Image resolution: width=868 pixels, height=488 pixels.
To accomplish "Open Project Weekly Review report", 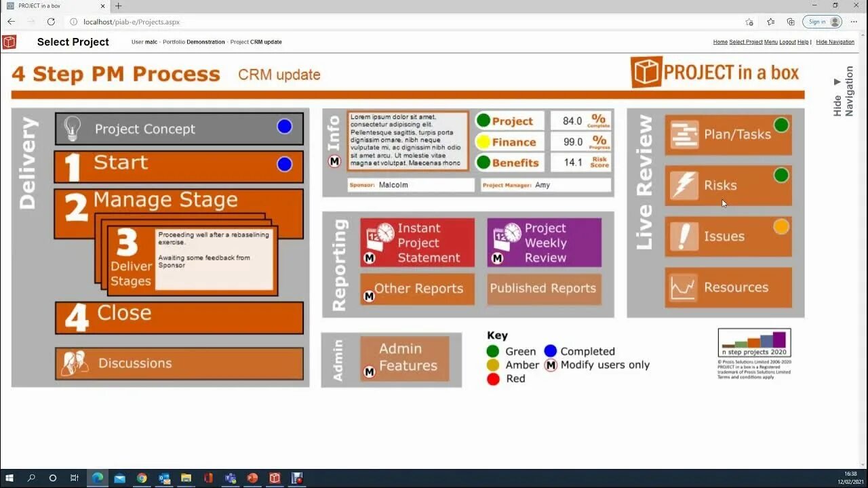I will click(x=545, y=243).
